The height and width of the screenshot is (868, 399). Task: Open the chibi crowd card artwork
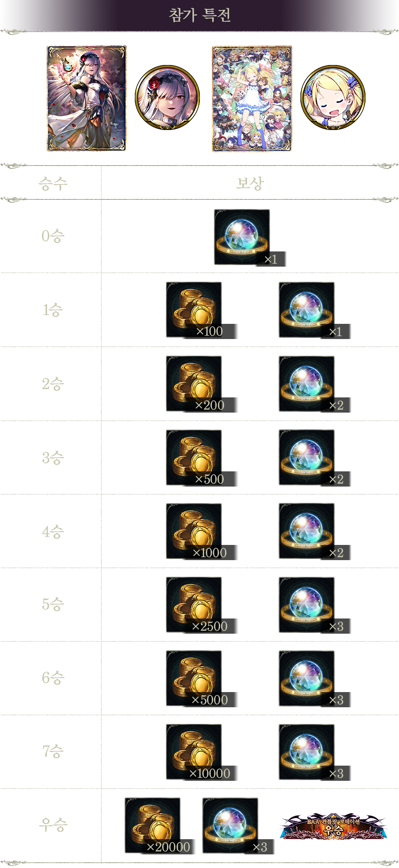(x=252, y=98)
